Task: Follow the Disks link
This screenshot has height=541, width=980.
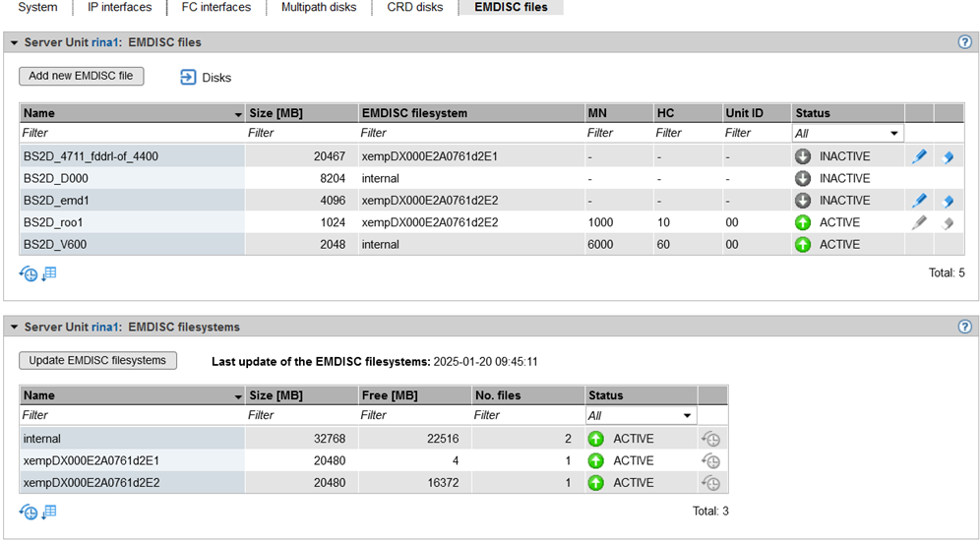Action: 215,77
